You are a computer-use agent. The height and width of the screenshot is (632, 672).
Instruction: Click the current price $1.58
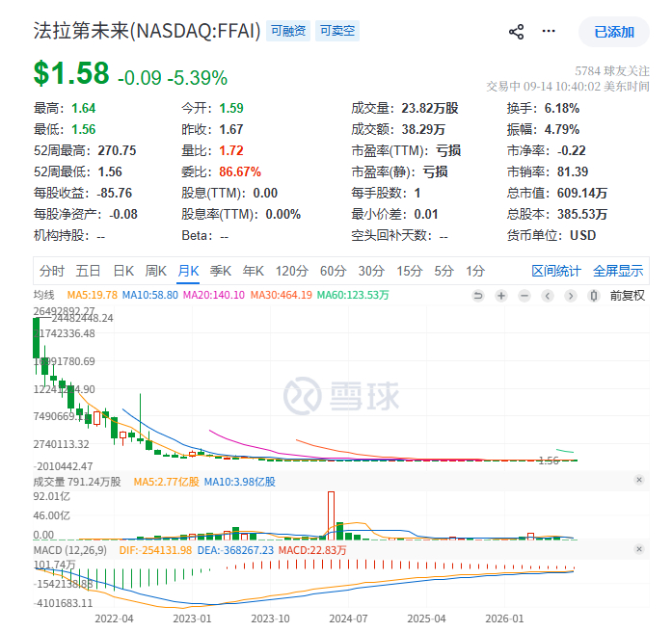pyautogui.click(x=71, y=73)
